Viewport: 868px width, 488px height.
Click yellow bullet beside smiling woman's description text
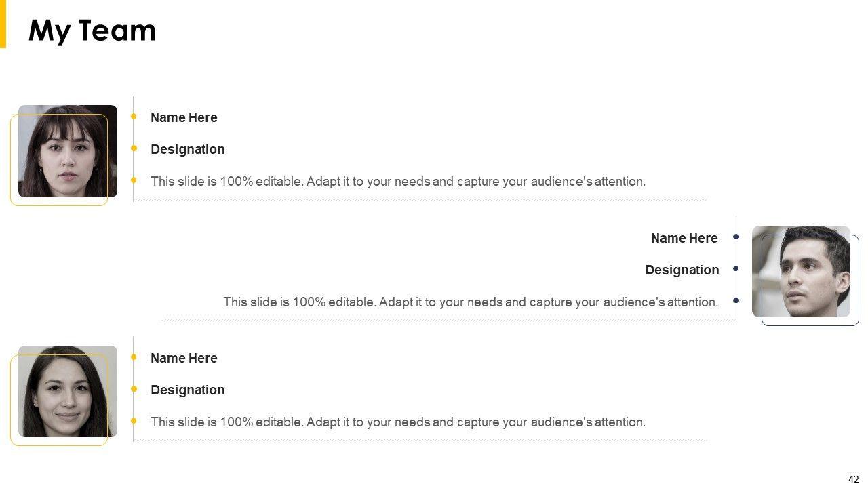[134, 421]
